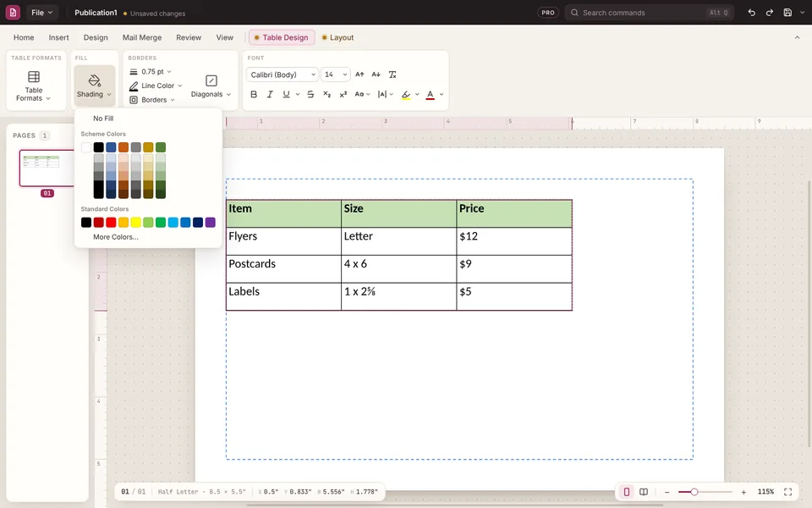Screen dimensions: 812x508
Task: Click the Clear Formatting icon
Action: pos(392,75)
